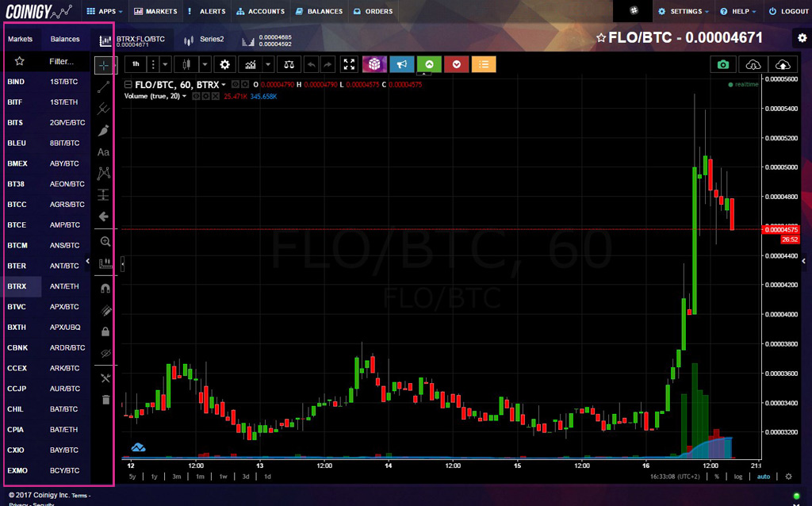
Task: Open the Slack icon in top bar
Action: tap(634, 11)
